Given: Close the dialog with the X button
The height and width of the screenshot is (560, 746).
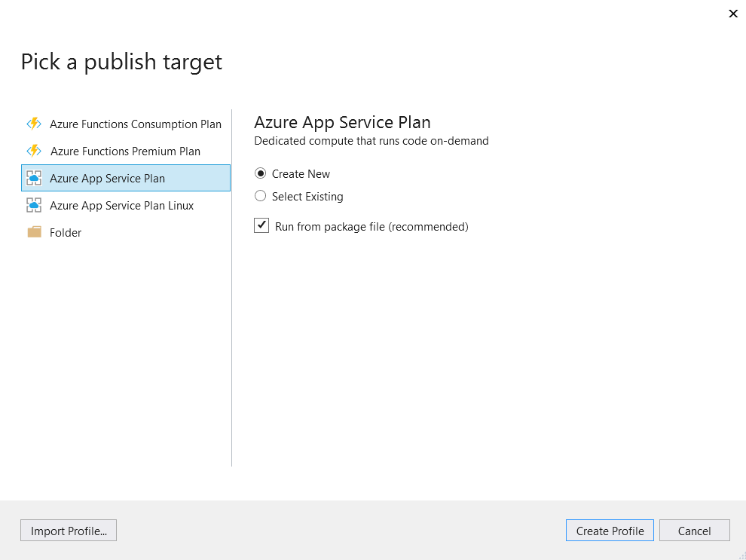Looking at the screenshot, I should click(x=733, y=14).
